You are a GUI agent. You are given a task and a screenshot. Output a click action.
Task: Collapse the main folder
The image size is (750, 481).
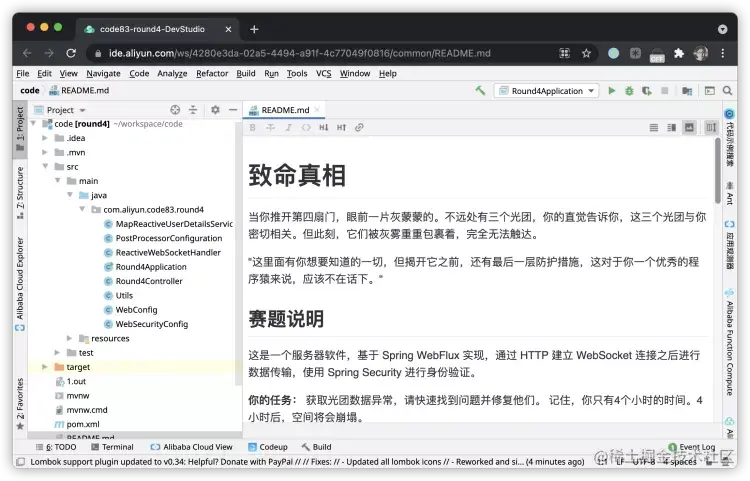[x=57, y=181]
